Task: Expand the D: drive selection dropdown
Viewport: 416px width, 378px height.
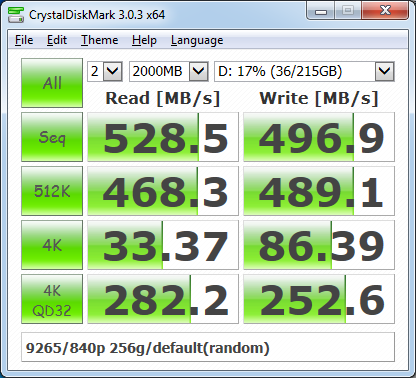Action: pos(304,71)
